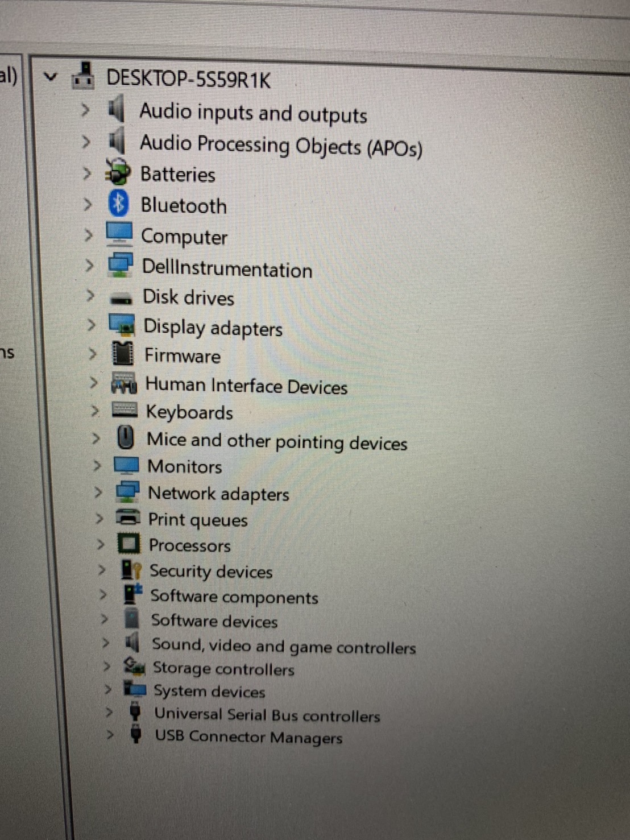The image size is (630, 840).
Task: Expand the Firmware arrow
Action: pyautogui.click(x=93, y=354)
